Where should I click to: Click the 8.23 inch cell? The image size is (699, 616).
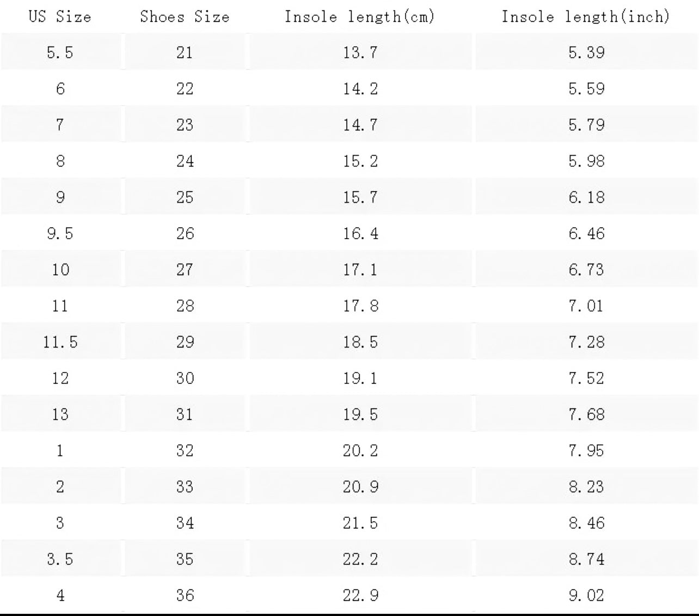pos(586,487)
